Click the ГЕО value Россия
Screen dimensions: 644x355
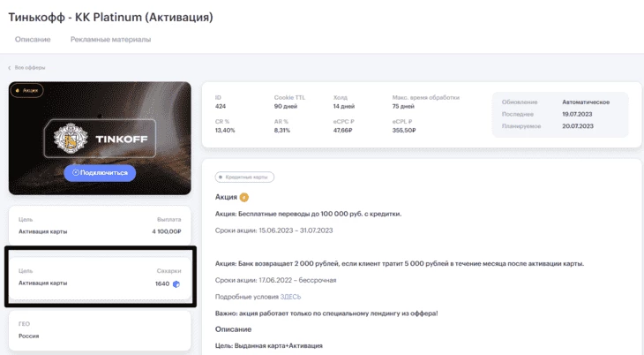[29, 336]
